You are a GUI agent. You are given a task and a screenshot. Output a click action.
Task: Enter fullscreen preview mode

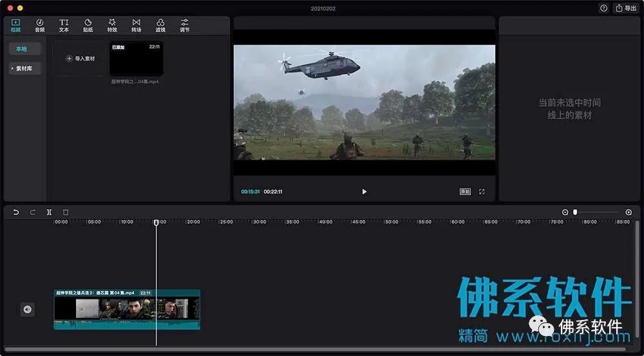[x=482, y=192]
